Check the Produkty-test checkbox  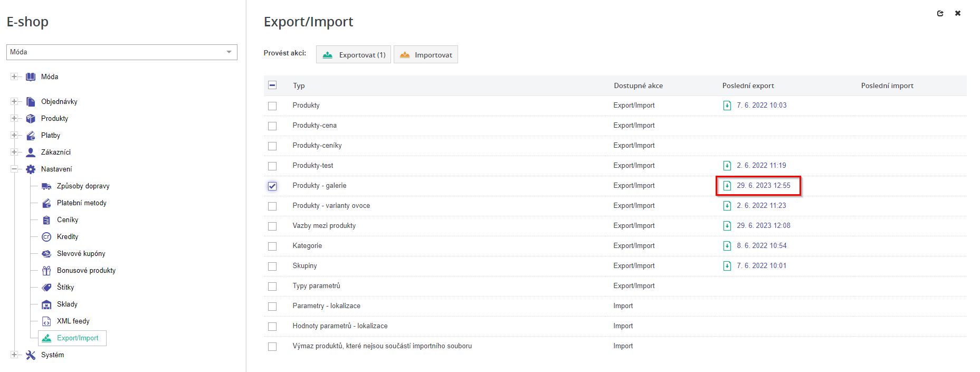tap(272, 166)
